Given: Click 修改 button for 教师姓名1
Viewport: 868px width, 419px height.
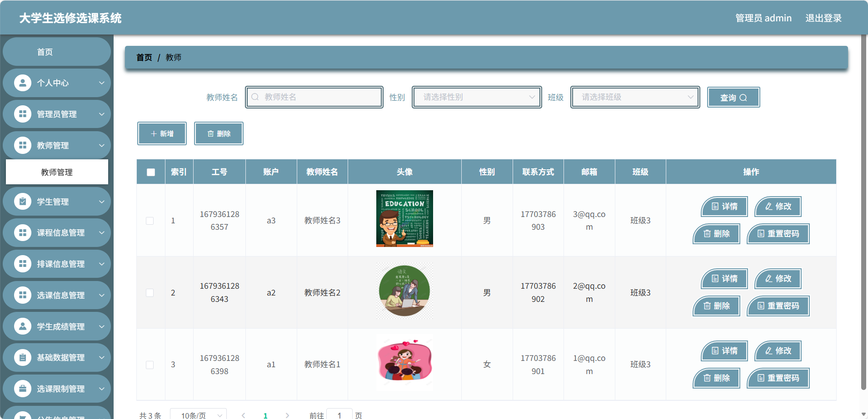Looking at the screenshot, I should tap(778, 351).
